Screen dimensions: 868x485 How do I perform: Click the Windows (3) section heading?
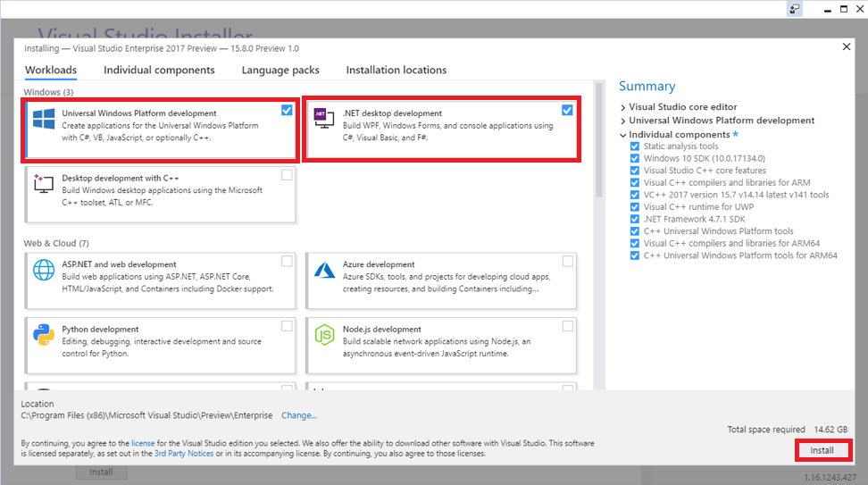point(49,92)
